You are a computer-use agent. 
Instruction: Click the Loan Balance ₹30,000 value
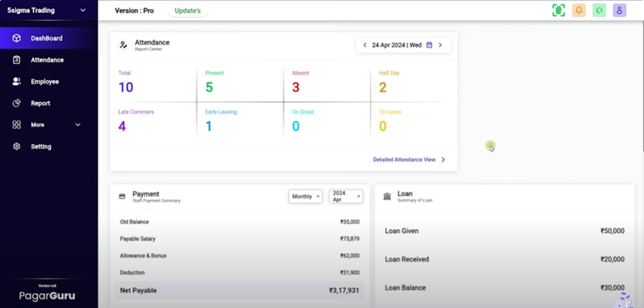point(612,288)
